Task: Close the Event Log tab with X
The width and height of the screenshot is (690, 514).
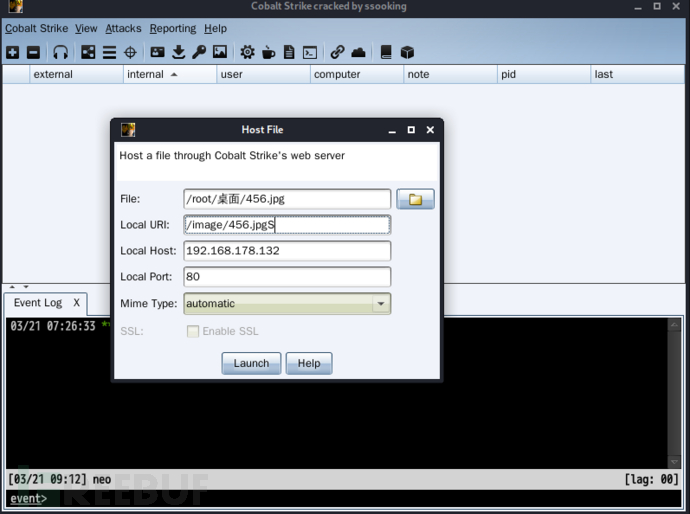Action: pos(77,303)
